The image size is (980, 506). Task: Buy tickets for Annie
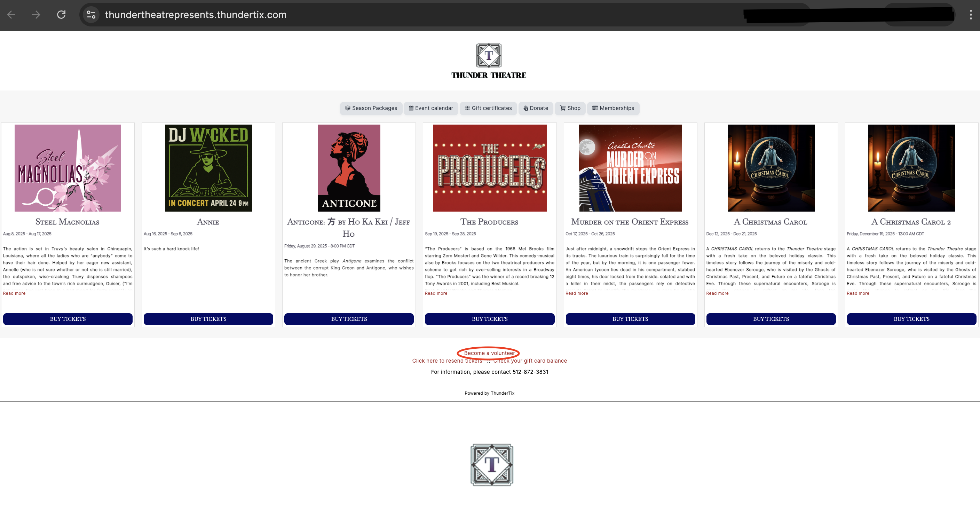click(x=208, y=319)
